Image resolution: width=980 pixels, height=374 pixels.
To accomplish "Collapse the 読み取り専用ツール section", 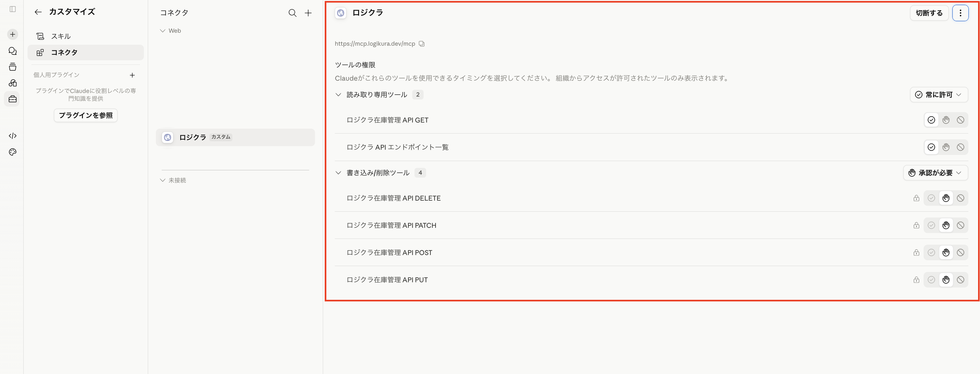I will 338,95.
